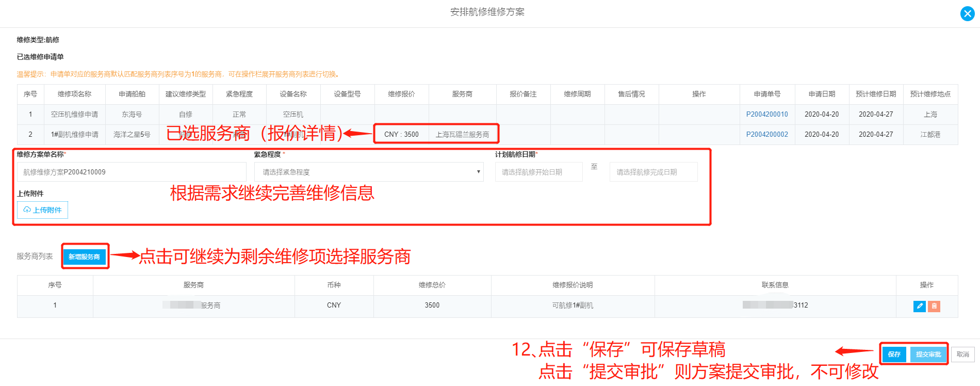Click the 新增服务商 button
Viewport: 980px width, 386px height.
pyautogui.click(x=84, y=256)
